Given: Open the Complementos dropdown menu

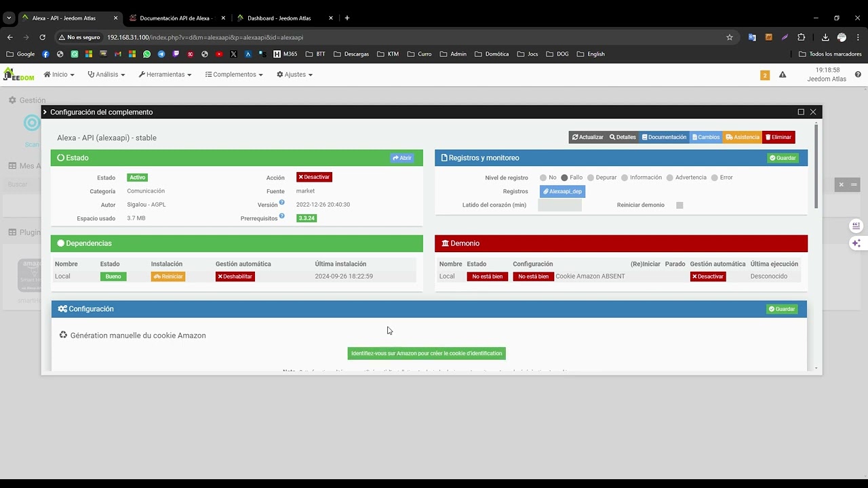Looking at the screenshot, I should 234,75.
